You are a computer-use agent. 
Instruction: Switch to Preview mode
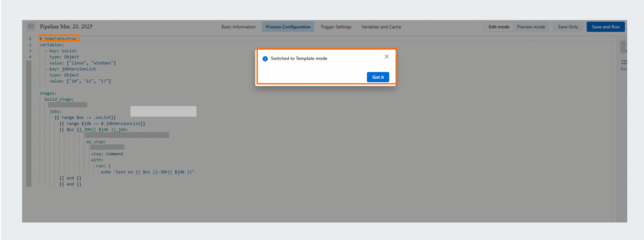[x=531, y=27]
